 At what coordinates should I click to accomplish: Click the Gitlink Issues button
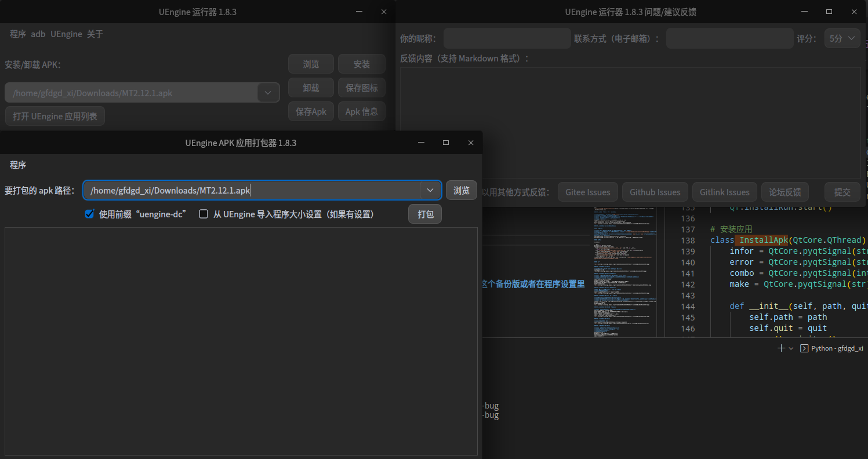coord(725,192)
